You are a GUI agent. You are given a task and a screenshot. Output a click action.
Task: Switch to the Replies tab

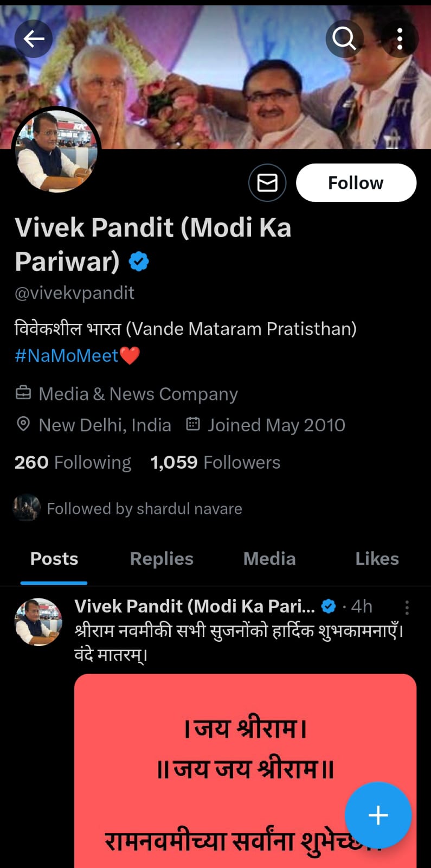tap(162, 559)
